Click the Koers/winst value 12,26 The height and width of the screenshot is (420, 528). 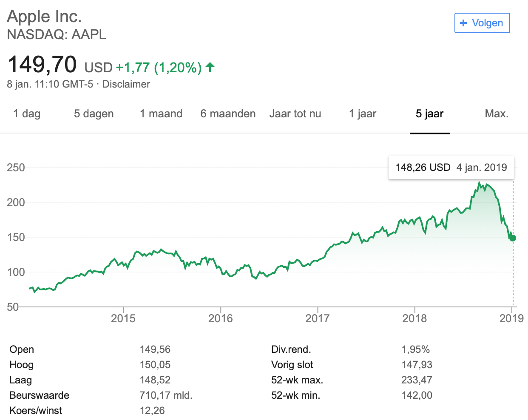coord(152,411)
